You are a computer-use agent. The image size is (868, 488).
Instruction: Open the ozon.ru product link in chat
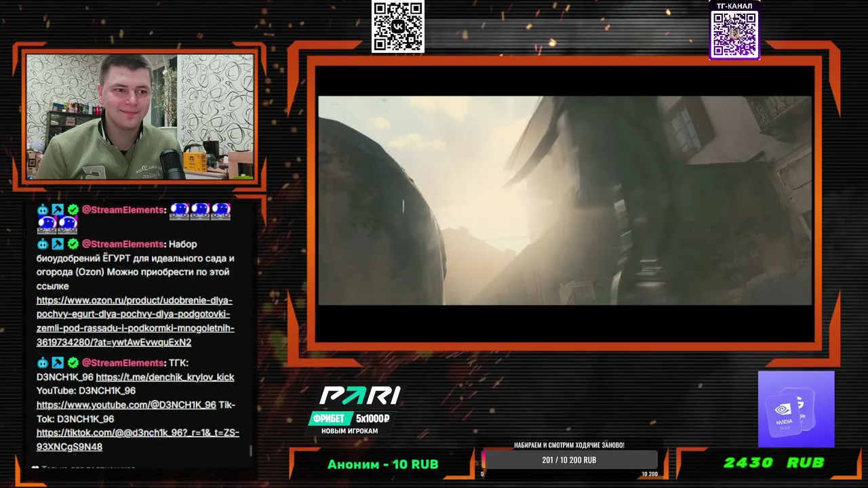tap(135, 321)
